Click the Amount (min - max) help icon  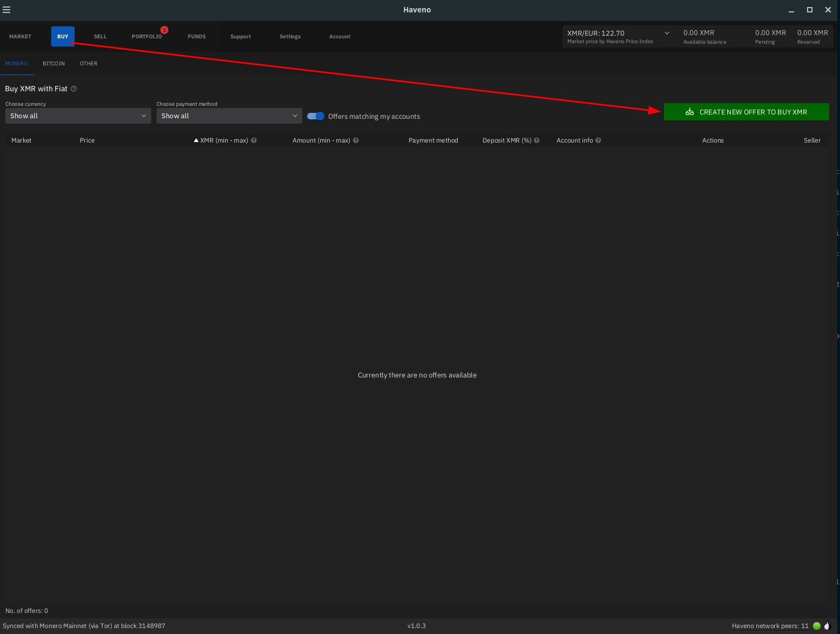356,140
